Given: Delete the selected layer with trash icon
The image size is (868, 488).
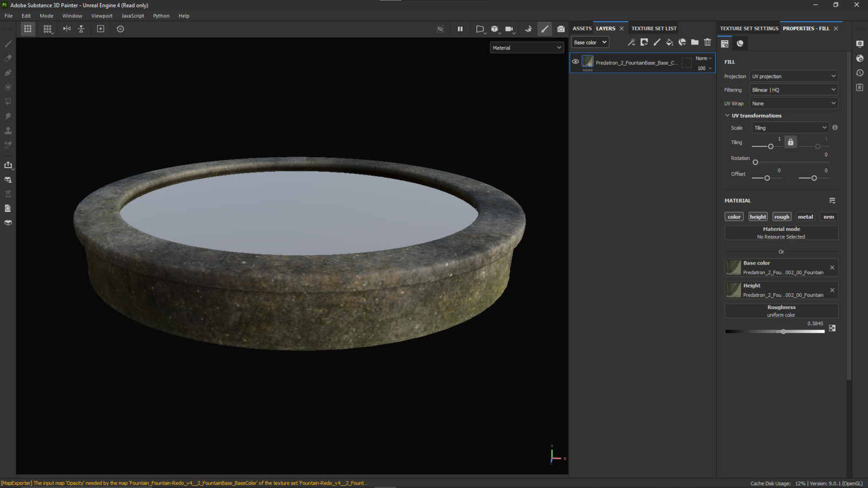Looking at the screenshot, I should (707, 42).
